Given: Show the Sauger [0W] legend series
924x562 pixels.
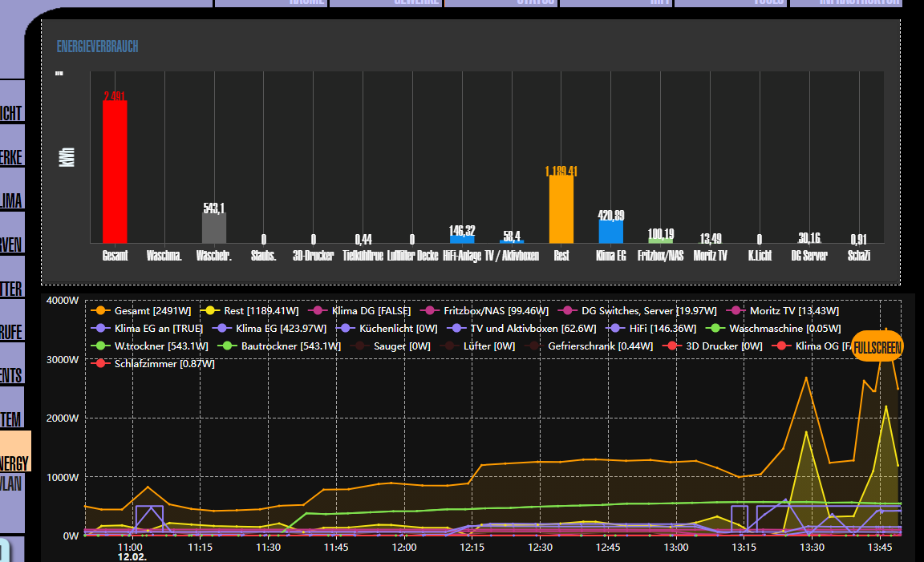Looking at the screenshot, I should [x=391, y=346].
